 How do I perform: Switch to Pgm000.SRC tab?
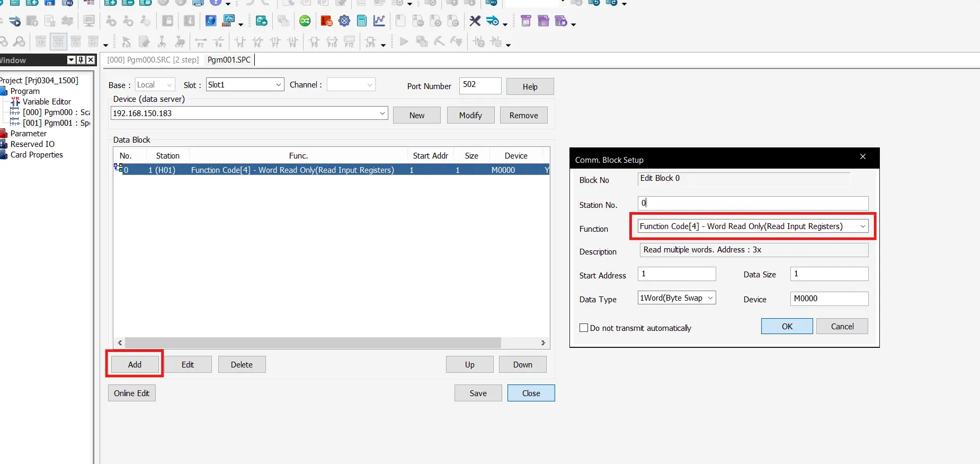(153, 60)
